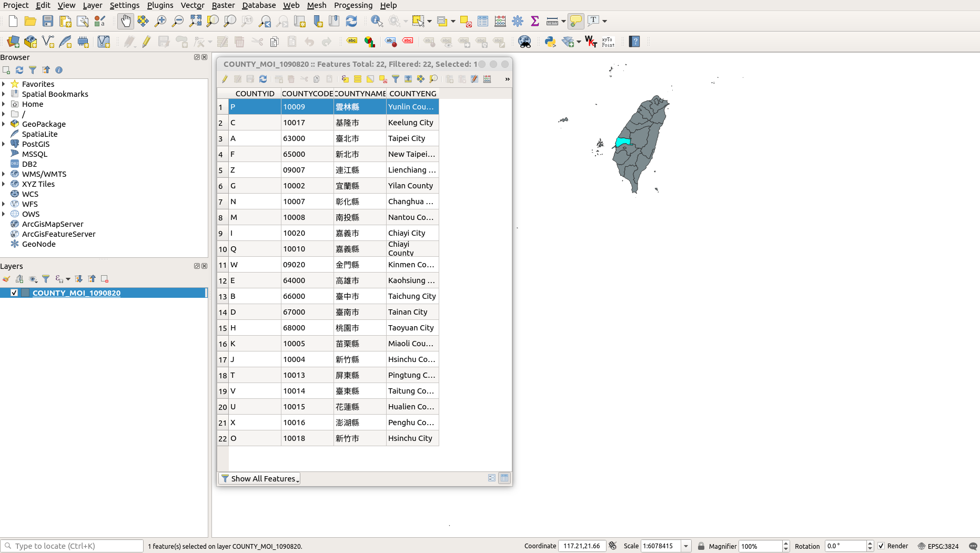This screenshot has width=980, height=553.
Task: Increase the Magnifier value with up arrow
Action: pyautogui.click(x=786, y=544)
